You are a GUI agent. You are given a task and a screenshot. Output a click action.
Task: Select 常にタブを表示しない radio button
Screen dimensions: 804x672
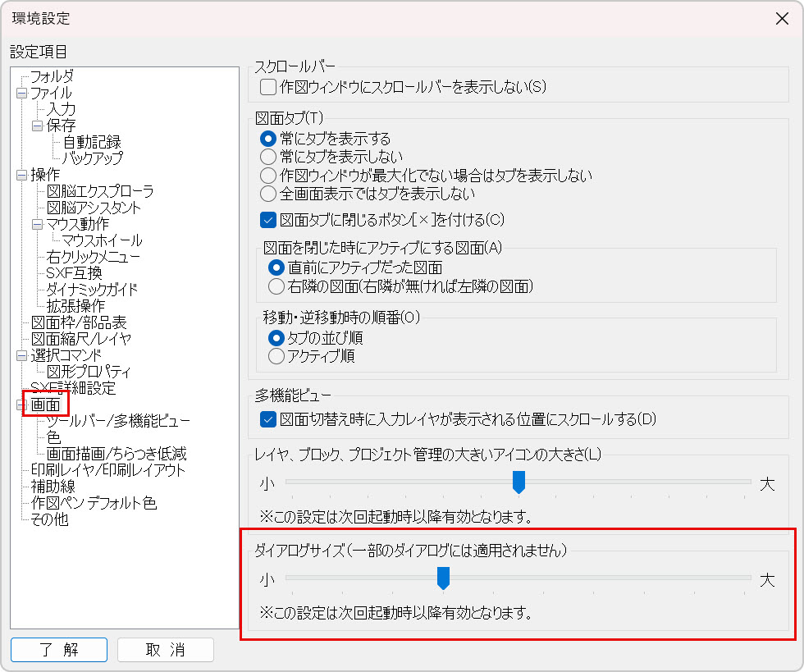pyautogui.click(x=267, y=157)
